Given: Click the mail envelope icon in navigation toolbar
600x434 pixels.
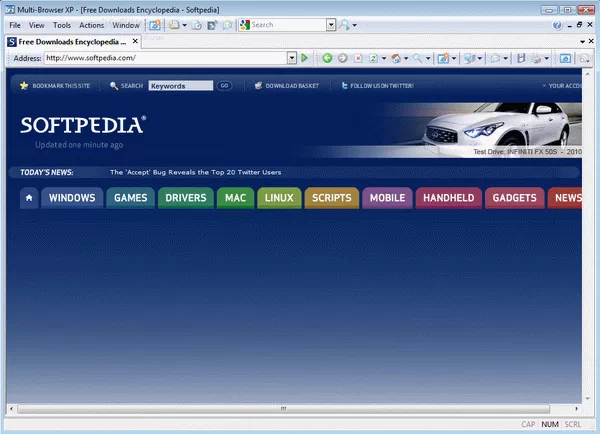Looking at the screenshot, I should point(496,58).
